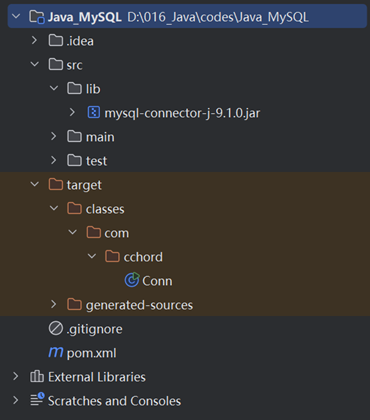Click the orange target folder icon
The width and height of the screenshot is (370, 420).
coord(56,184)
